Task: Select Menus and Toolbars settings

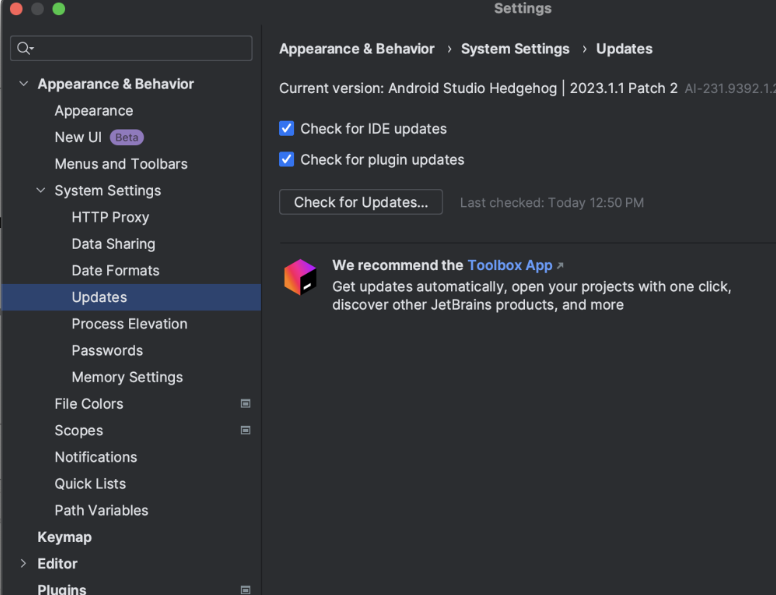Action: (x=121, y=164)
